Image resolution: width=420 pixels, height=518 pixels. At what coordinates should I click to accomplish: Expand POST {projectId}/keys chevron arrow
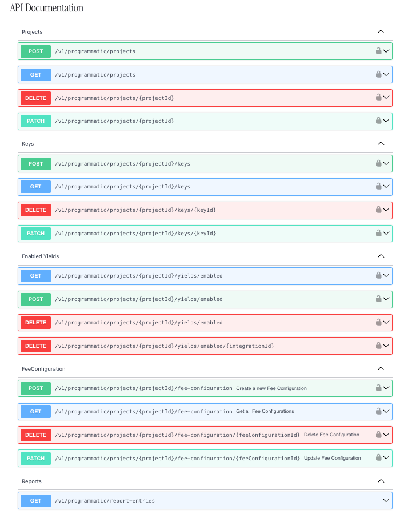pos(386,163)
